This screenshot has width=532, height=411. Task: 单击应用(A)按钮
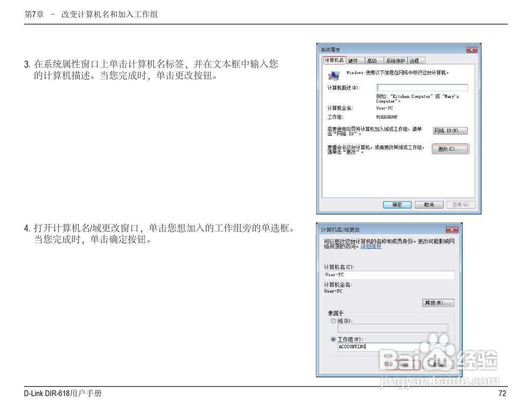click(461, 204)
